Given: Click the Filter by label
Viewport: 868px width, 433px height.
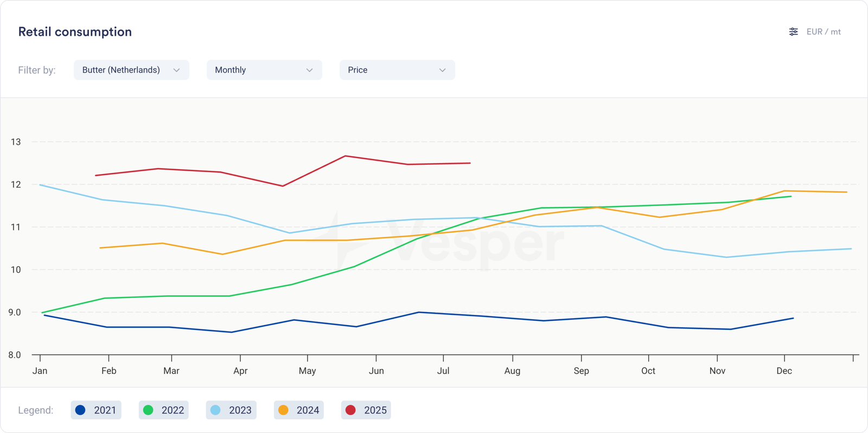Looking at the screenshot, I should (37, 70).
